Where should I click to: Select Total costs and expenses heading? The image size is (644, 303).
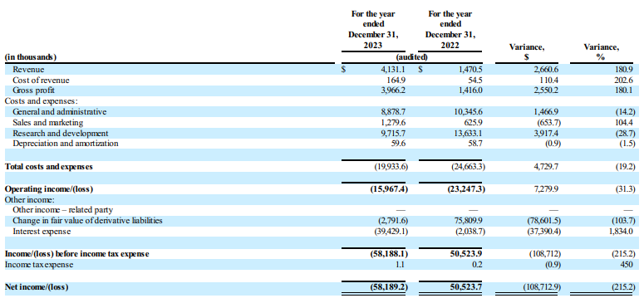48,167
